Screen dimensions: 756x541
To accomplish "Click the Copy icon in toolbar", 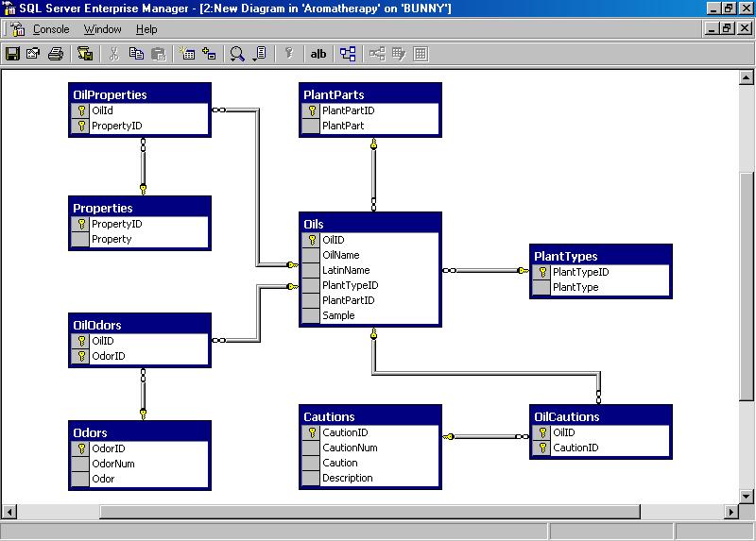I will [136, 54].
